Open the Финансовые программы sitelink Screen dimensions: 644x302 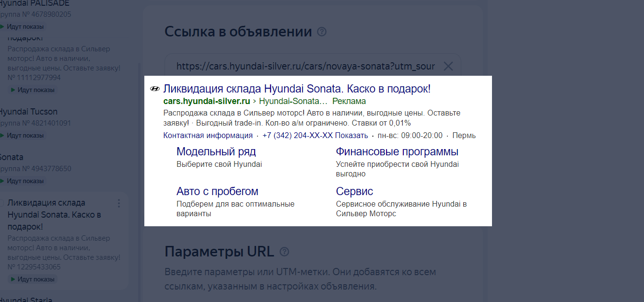click(x=397, y=151)
